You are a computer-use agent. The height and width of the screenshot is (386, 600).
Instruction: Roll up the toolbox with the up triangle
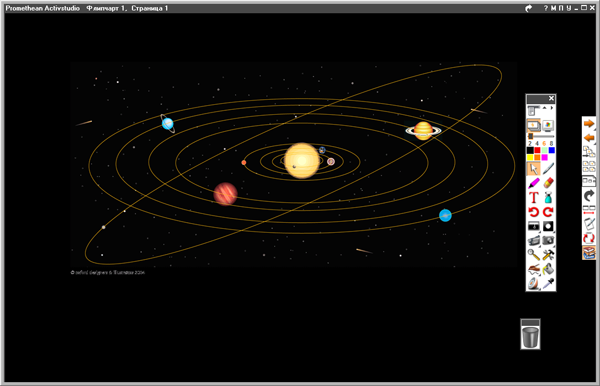click(545, 108)
